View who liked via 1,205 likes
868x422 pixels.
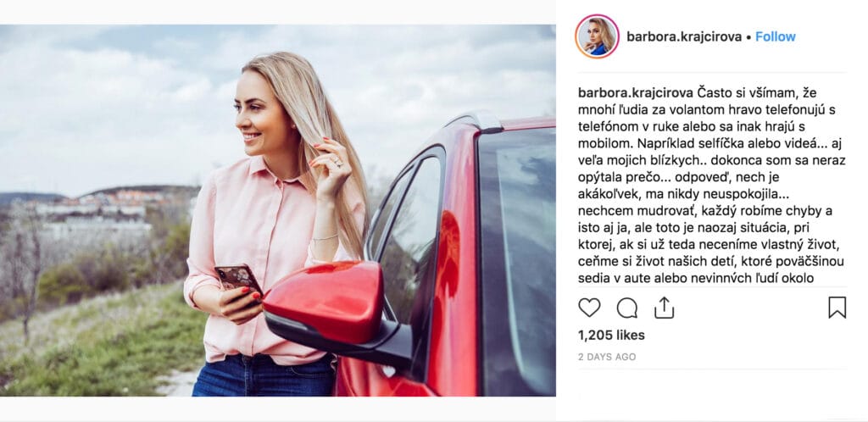click(x=611, y=336)
